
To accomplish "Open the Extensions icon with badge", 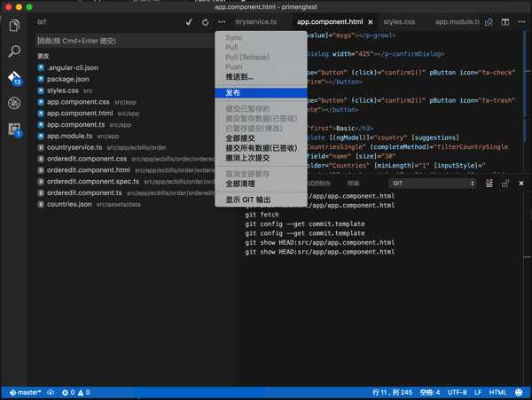I will pos(14,129).
